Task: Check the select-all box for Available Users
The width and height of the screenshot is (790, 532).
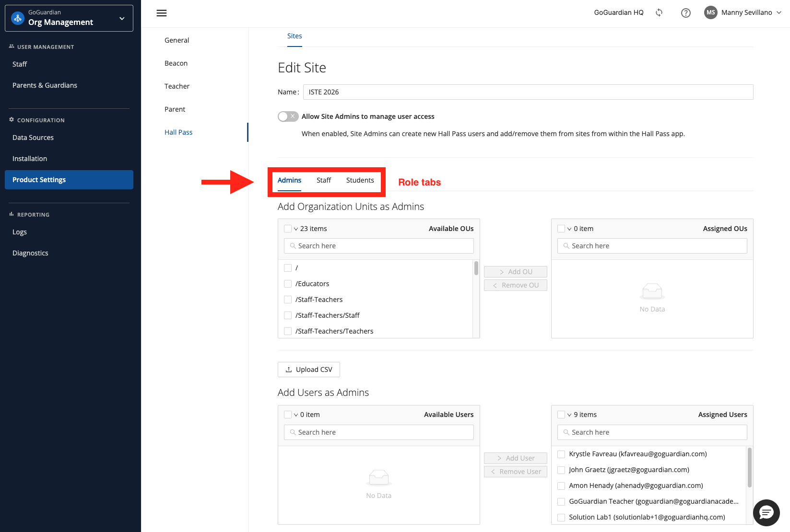Action: 288,415
